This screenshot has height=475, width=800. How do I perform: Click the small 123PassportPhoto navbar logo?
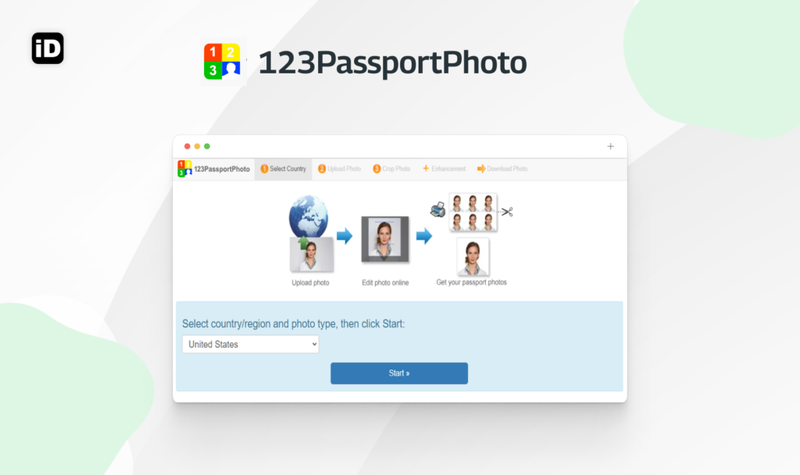tap(185, 168)
